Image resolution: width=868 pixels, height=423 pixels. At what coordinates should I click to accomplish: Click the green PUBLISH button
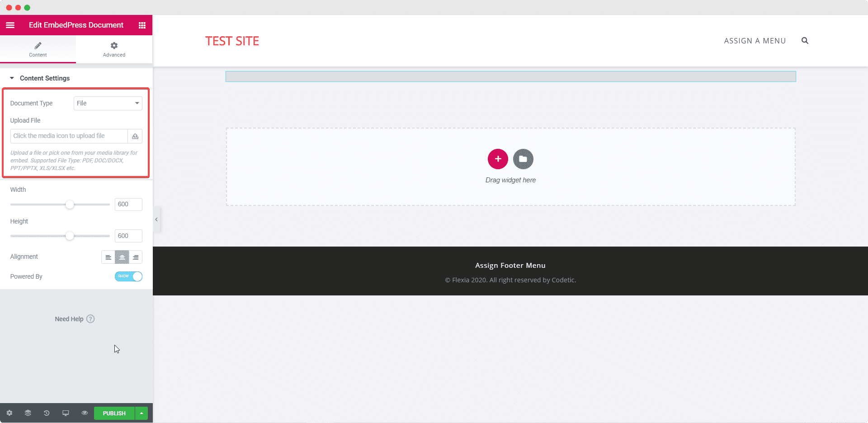point(113,413)
